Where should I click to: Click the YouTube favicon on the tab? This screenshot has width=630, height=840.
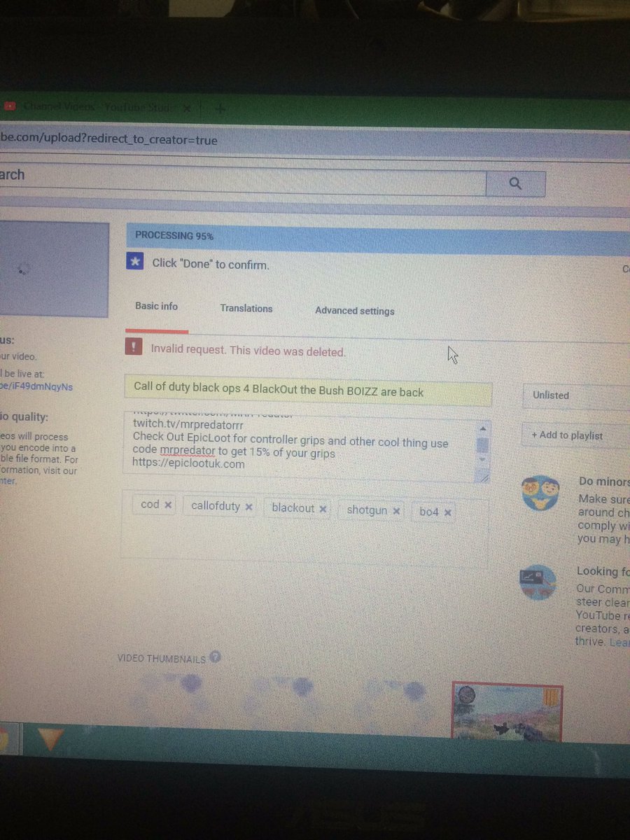tap(10, 106)
